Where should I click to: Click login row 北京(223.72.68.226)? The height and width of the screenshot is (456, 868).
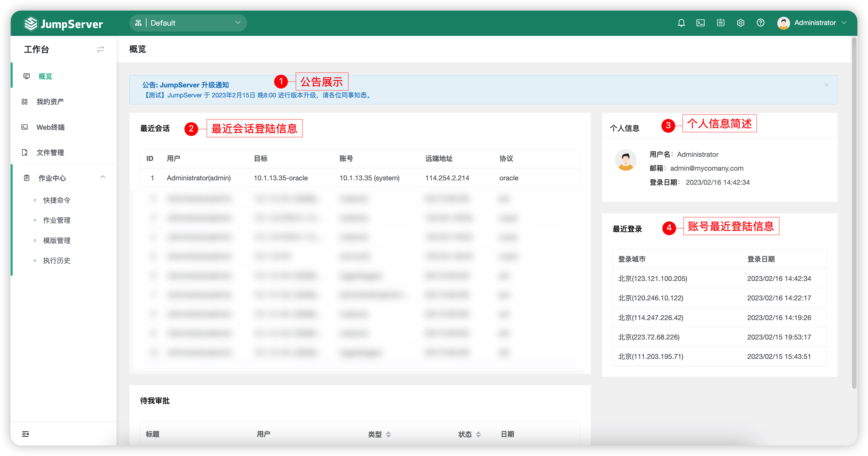(x=719, y=337)
